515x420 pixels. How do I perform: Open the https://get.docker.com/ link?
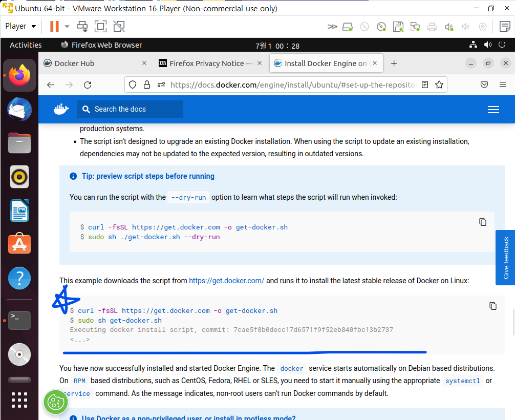click(x=227, y=281)
